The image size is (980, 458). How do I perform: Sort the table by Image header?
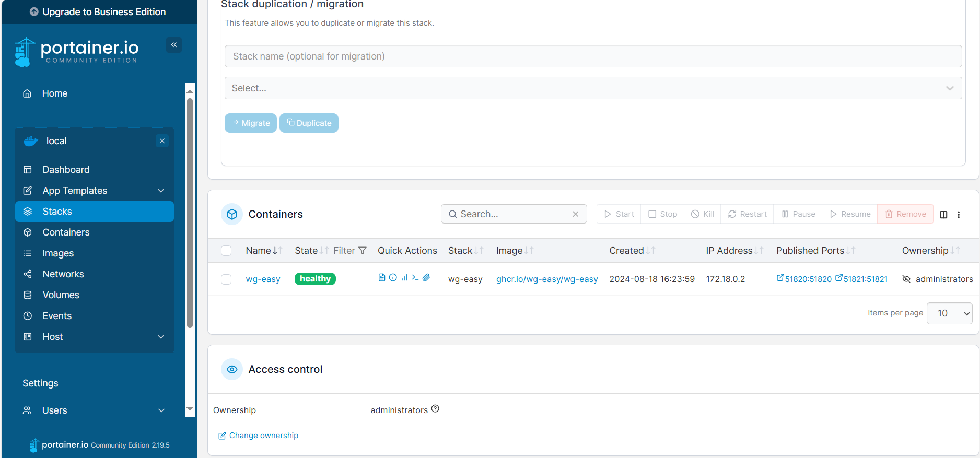pyautogui.click(x=515, y=251)
